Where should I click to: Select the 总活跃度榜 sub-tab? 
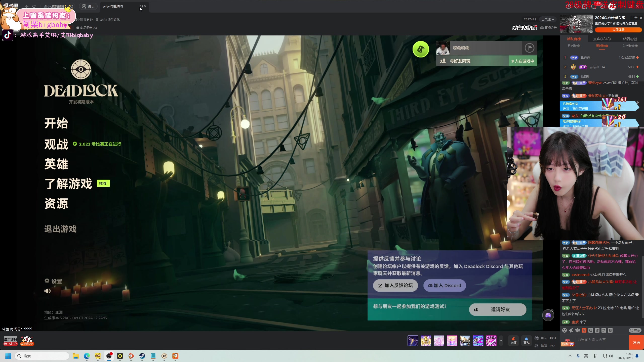coord(630,46)
